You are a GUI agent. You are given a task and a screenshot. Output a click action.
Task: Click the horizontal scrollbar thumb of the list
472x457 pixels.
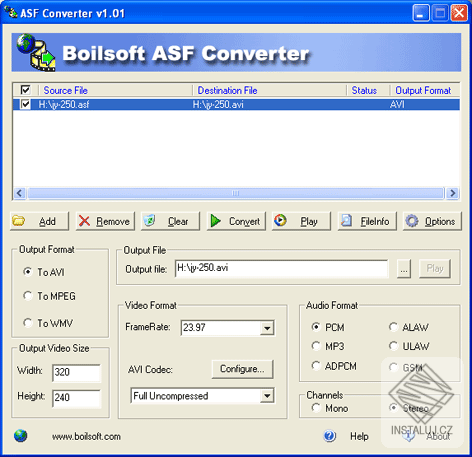(x=236, y=193)
